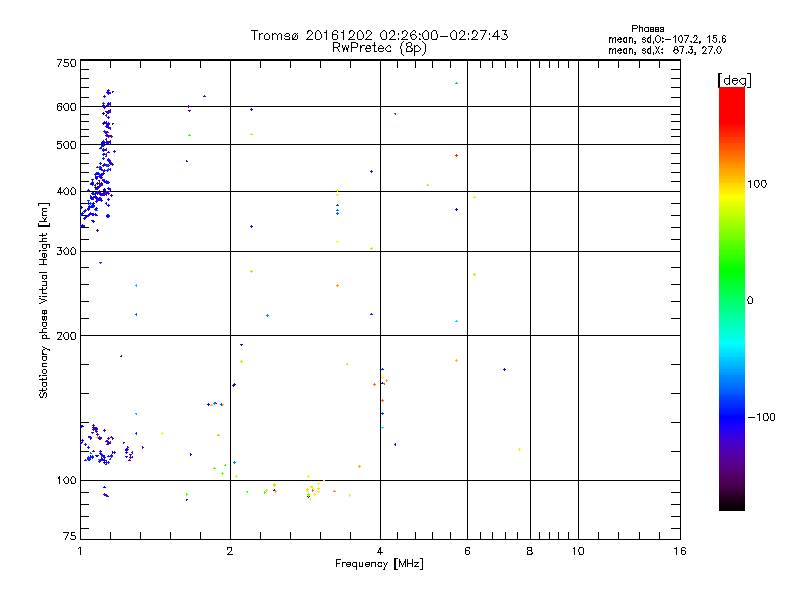Click the "RwPretec (8p)" subtitle

(x=379, y=48)
